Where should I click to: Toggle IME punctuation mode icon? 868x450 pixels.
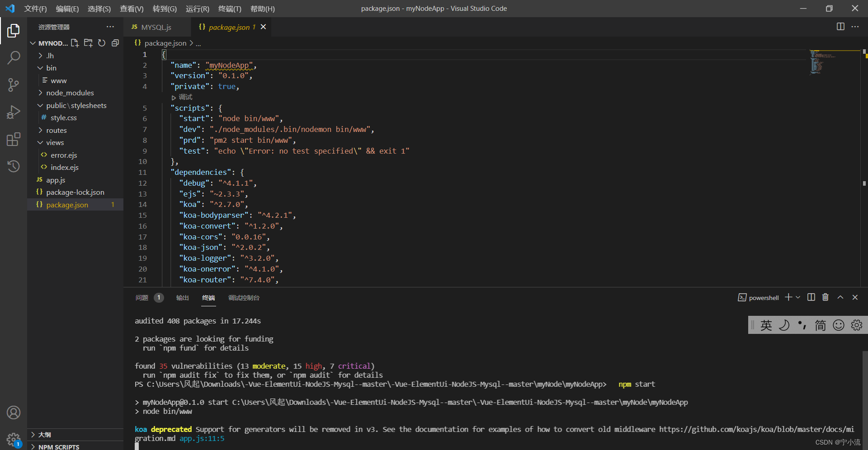(x=802, y=325)
